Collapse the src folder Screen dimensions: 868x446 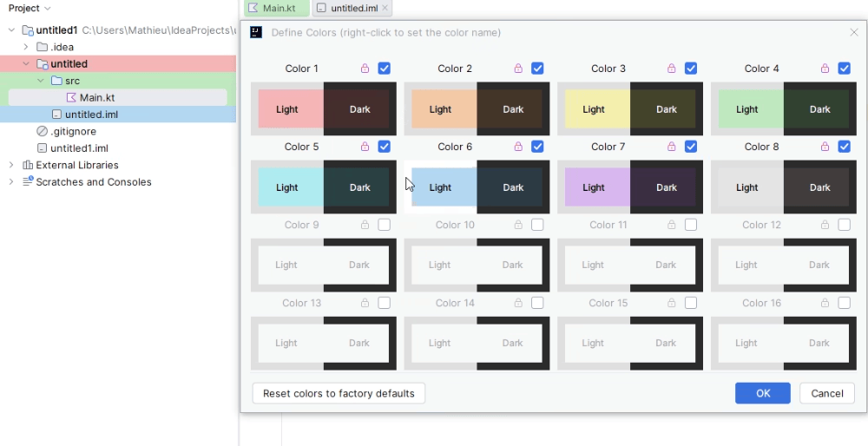point(41,81)
